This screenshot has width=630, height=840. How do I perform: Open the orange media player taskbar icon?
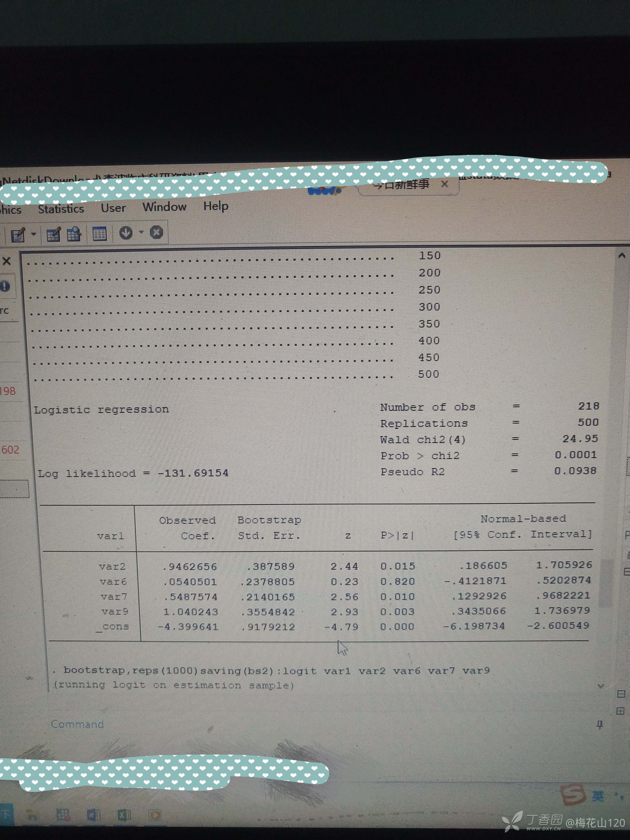point(155,815)
